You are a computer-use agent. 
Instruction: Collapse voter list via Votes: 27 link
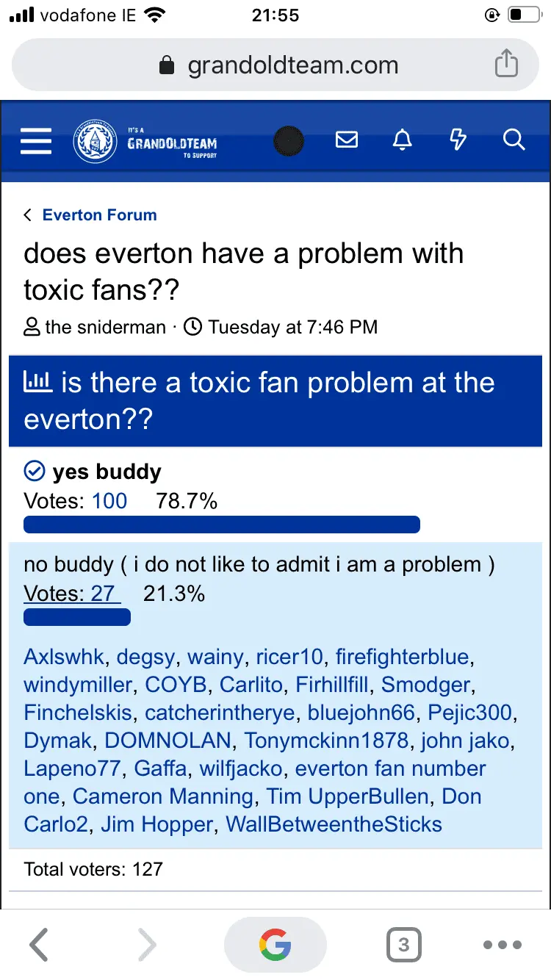(71, 594)
